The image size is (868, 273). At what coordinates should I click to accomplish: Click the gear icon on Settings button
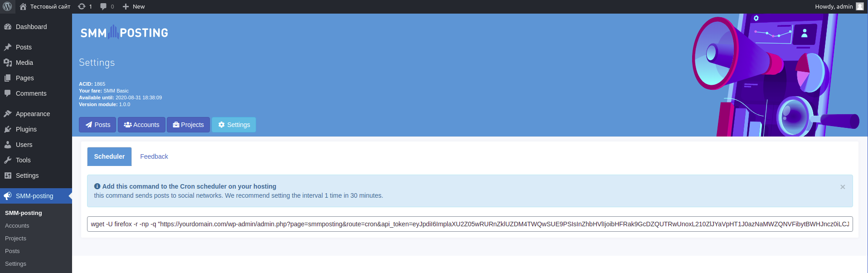pyautogui.click(x=222, y=125)
